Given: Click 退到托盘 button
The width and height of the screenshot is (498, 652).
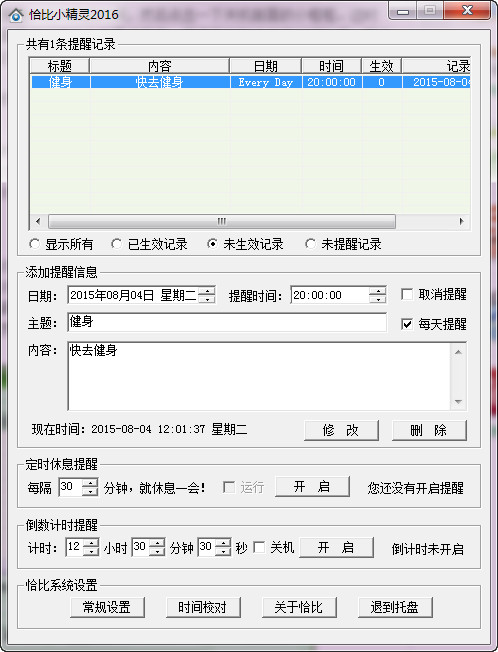Looking at the screenshot, I should point(395,607).
